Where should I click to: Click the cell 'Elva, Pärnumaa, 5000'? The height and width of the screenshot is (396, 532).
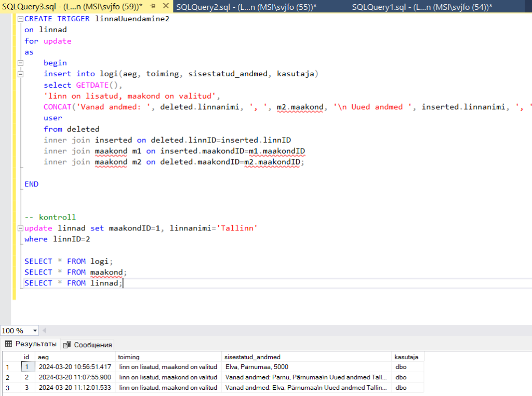(307, 367)
